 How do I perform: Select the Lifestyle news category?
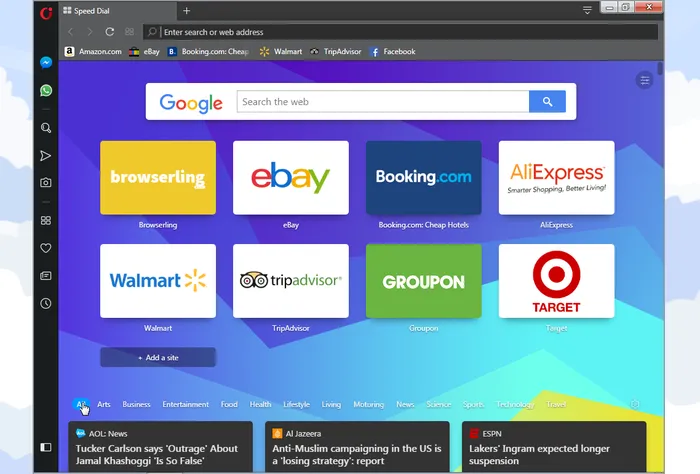(x=296, y=404)
